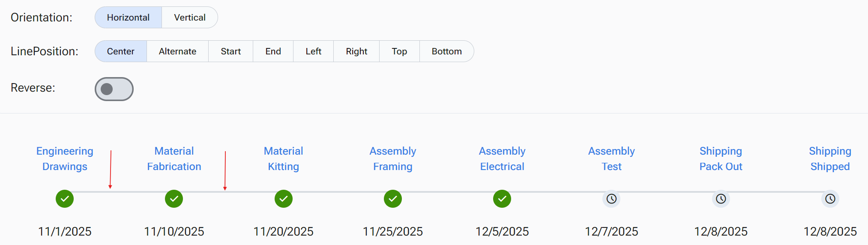Click the Shipping Shipped step label
The image size is (868, 245).
coord(830,159)
